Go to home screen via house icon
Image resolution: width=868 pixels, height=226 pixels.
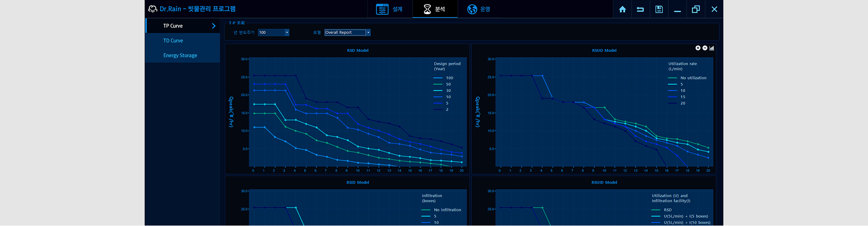point(622,9)
